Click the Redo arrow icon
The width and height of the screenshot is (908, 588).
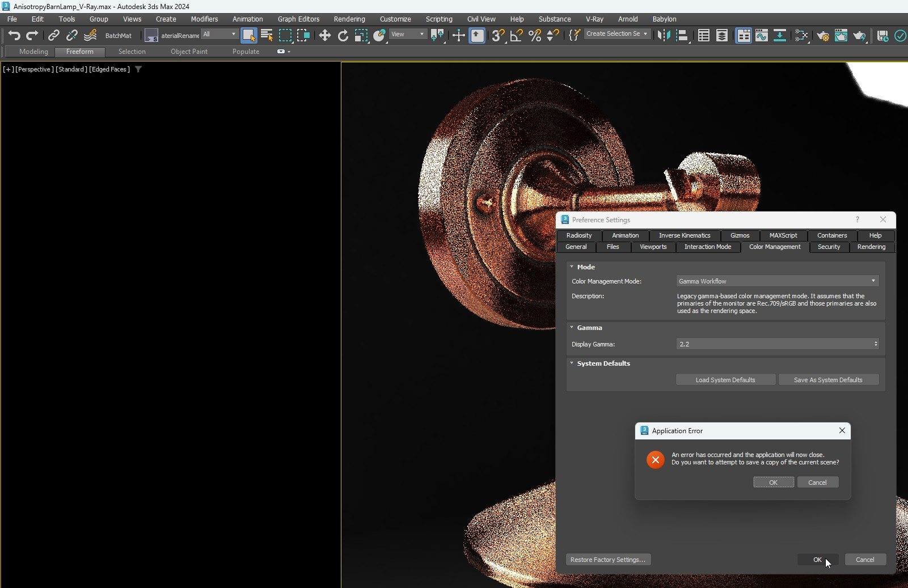(x=32, y=35)
